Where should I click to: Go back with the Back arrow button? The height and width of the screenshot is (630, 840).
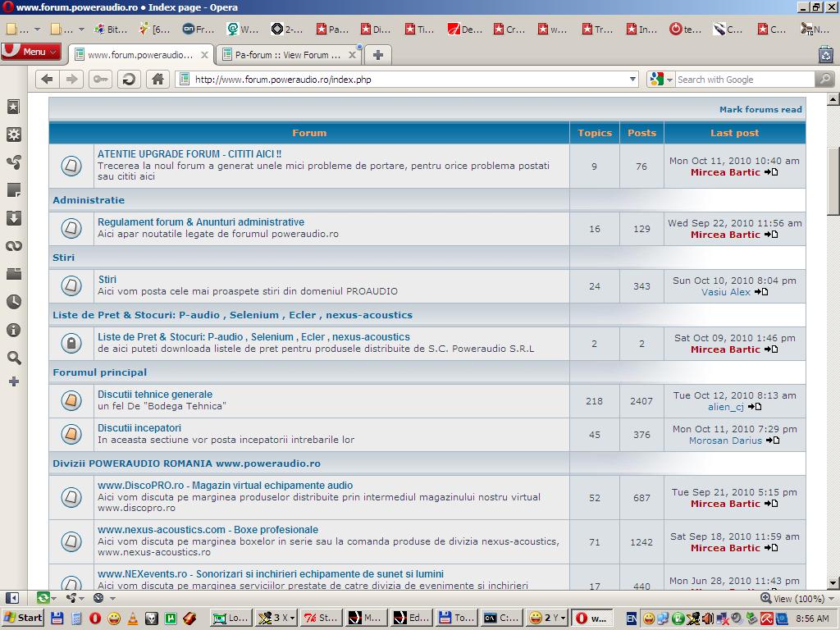coord(47,80)
